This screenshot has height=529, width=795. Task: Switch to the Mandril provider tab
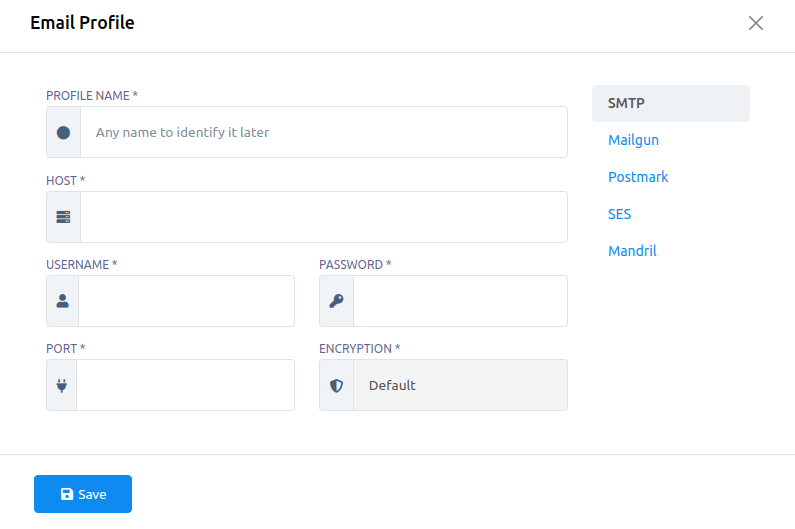(632, 251)
